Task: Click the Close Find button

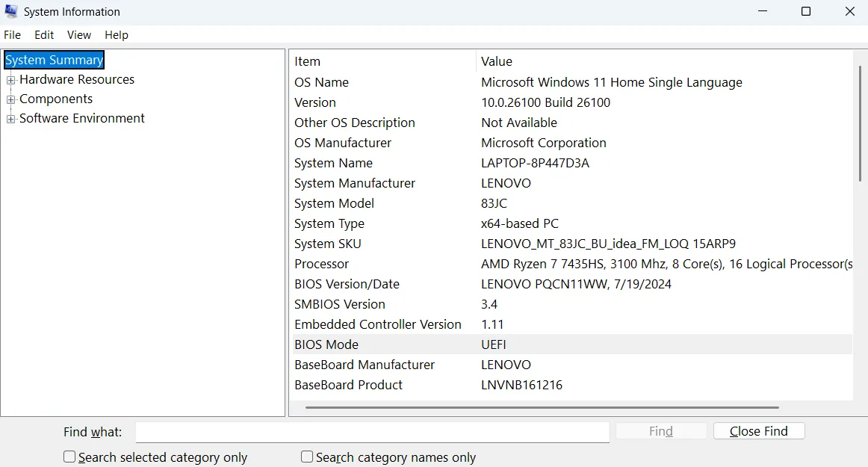Action: pos(758,431)
